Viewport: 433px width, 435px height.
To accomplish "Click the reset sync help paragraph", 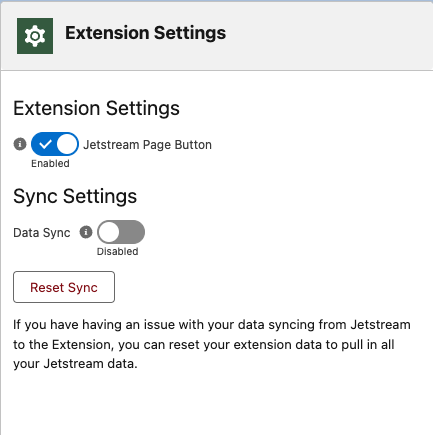I will pyautogui.click(x=212, y=344).
